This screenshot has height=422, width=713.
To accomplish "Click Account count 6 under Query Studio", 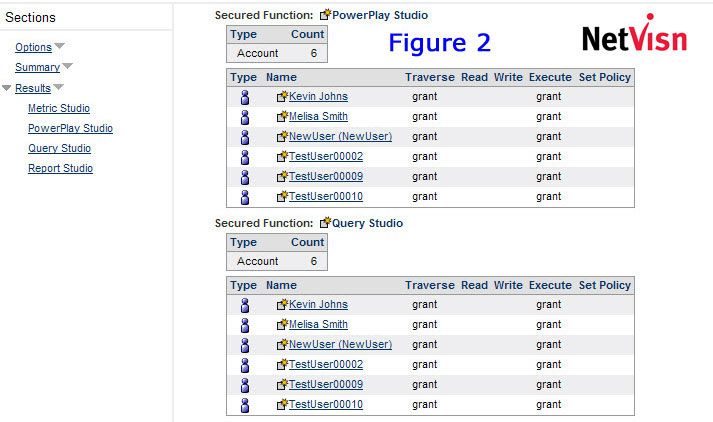I will click(313, 261).
